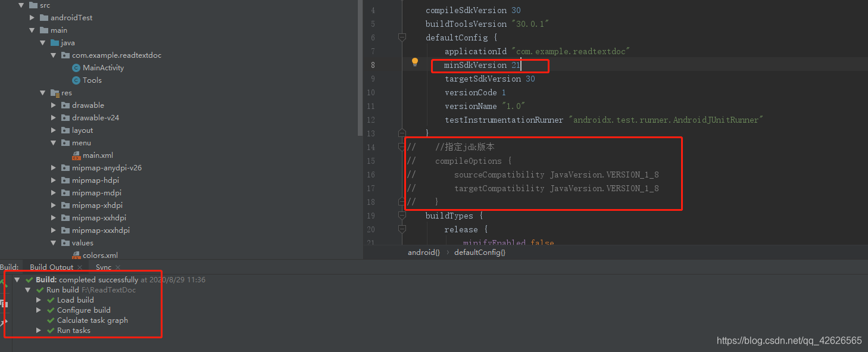Collapse the res folder arrow

pos(43,93)
